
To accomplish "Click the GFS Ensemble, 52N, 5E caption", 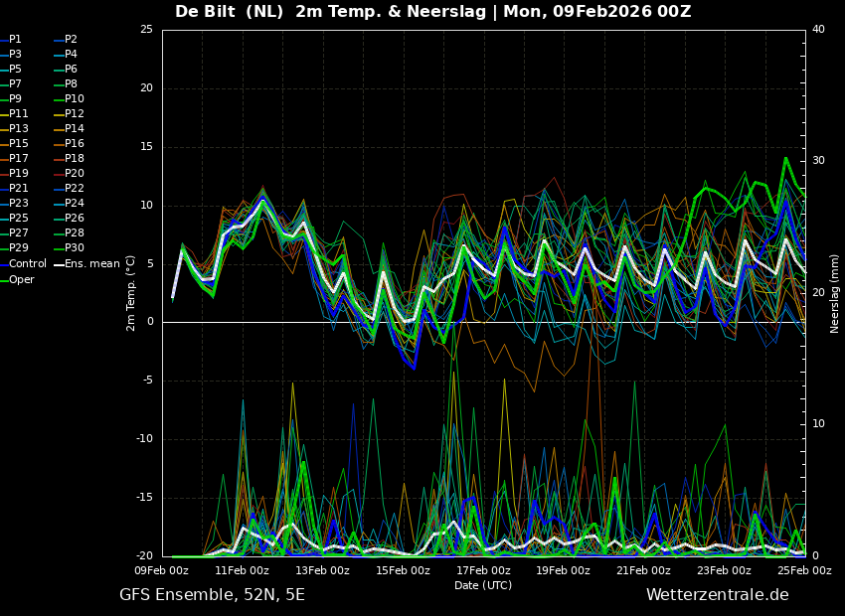I will click(212, 595).
